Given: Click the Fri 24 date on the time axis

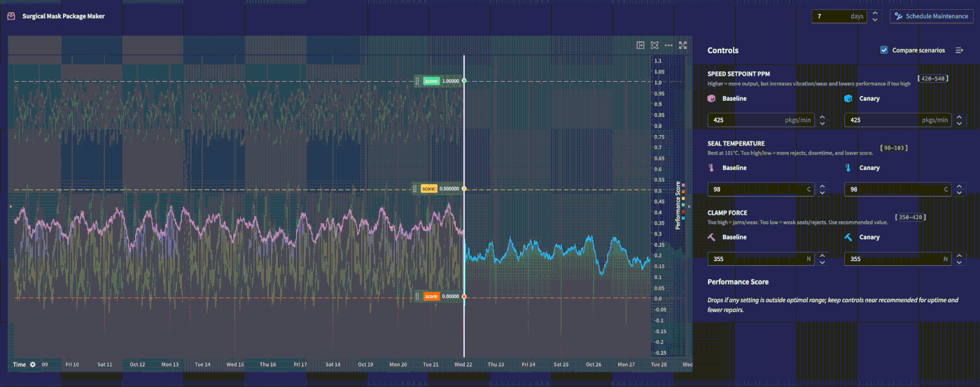Looking at the screenshot, I should [528, 365].
